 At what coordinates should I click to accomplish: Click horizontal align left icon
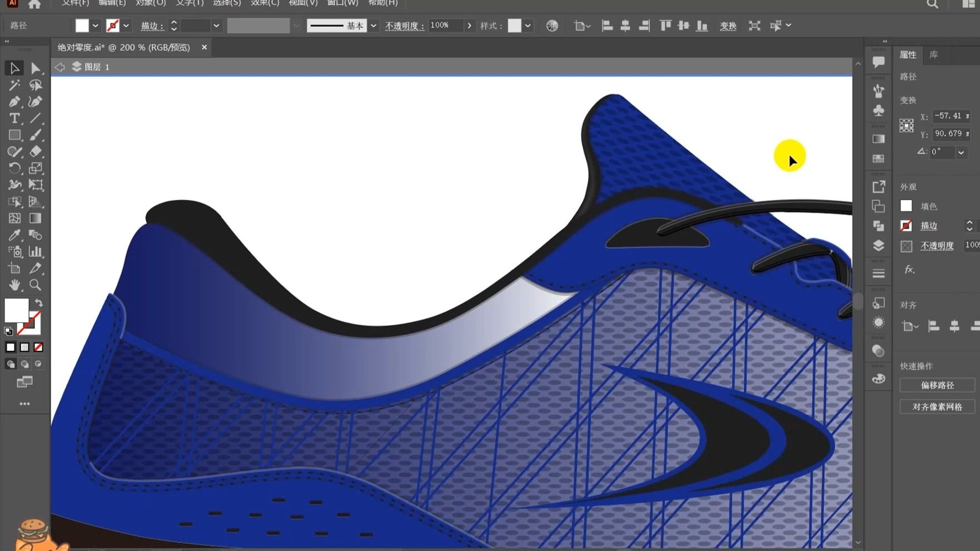607,26
